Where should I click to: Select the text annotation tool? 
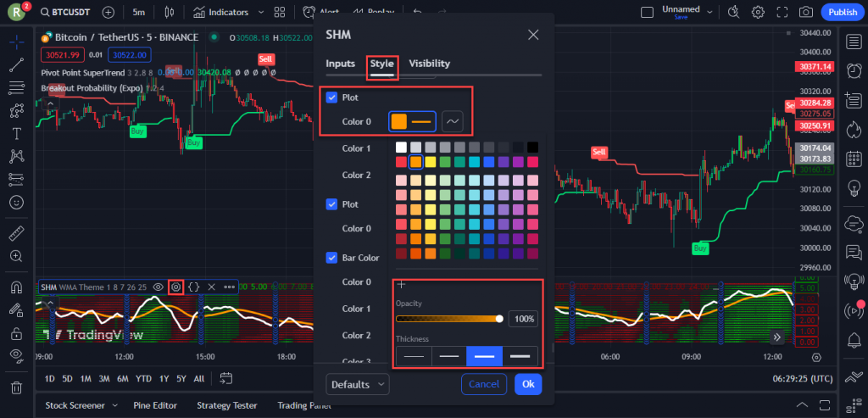17,133
